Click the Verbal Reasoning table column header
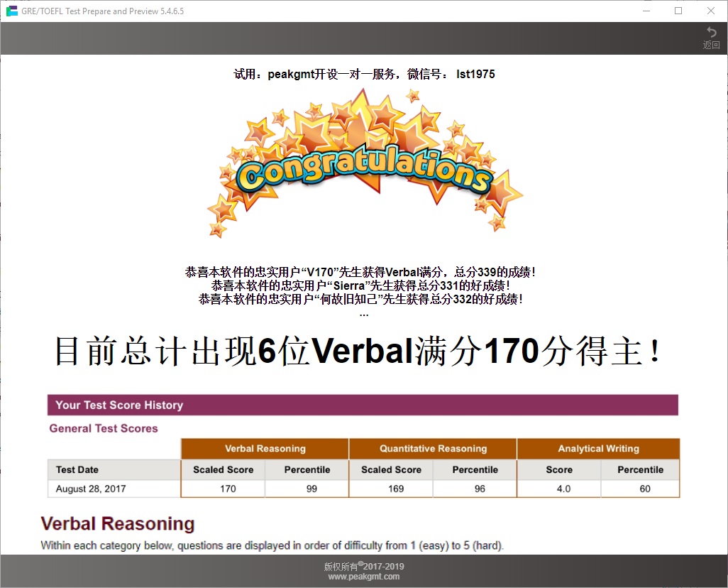728x588 pixels. click(265, 449)
